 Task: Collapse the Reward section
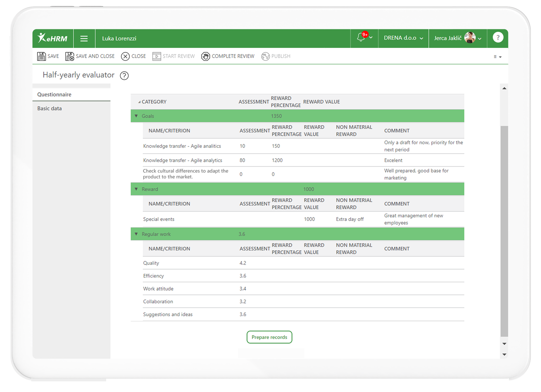[136, 189]
